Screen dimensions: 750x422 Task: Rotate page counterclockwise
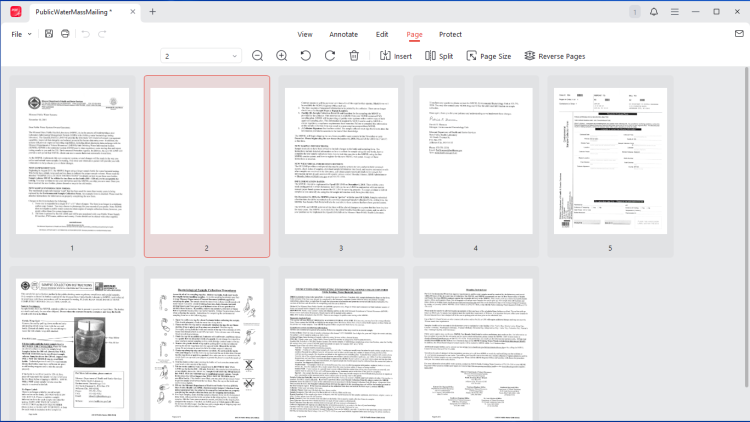(305, 56)
